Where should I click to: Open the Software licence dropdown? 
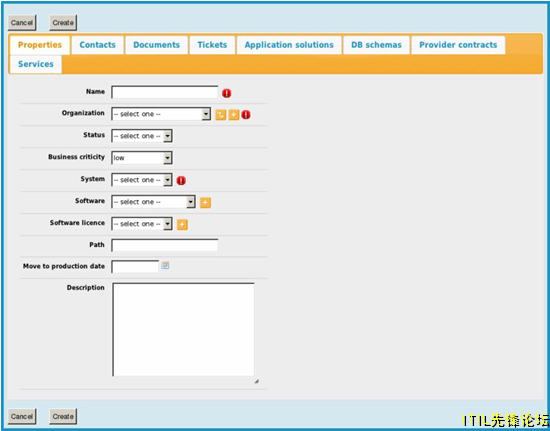142,224
